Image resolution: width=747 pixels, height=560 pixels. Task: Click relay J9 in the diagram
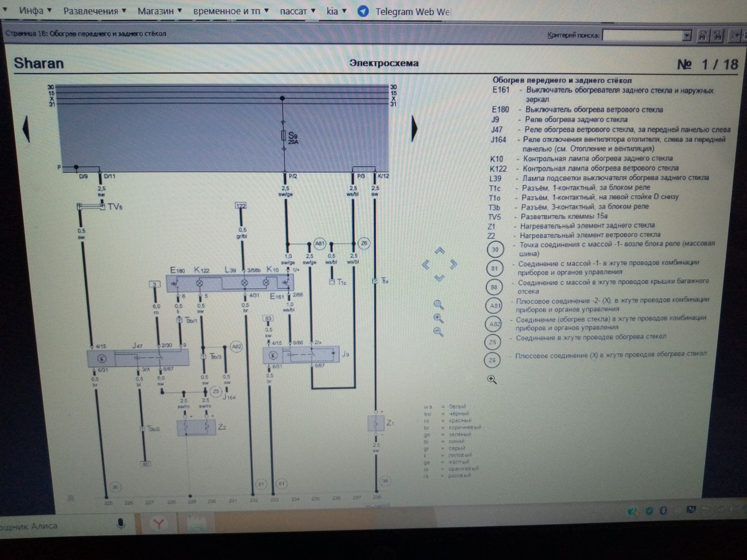[x=301, y=355]
